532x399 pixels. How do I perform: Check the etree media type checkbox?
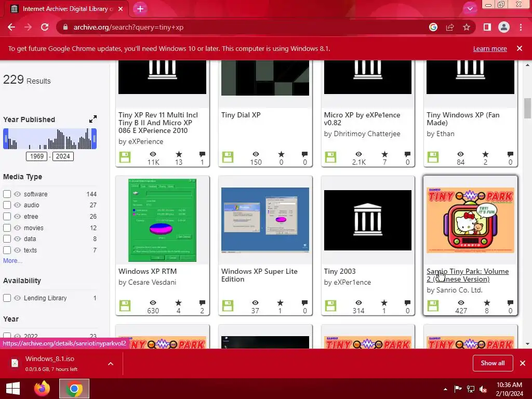tap(7, 217)
